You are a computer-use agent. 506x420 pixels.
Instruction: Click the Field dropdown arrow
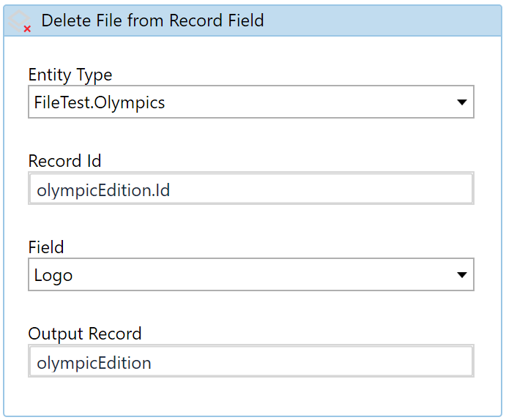(x=462, y=275)
